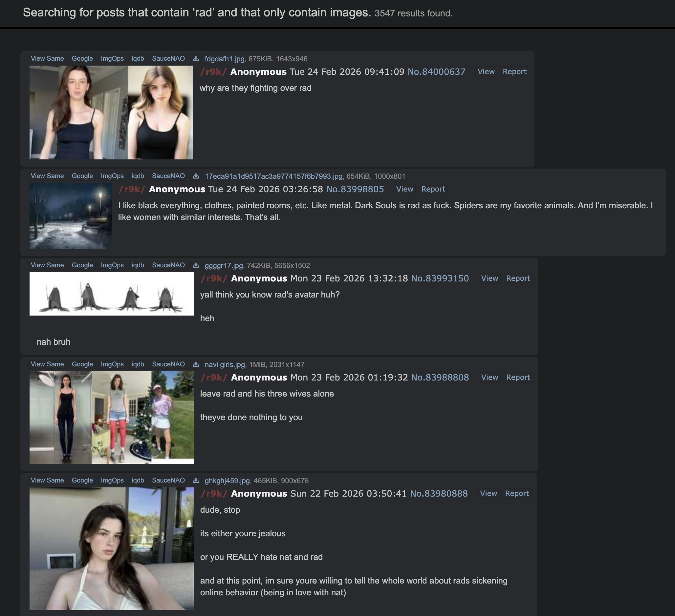Click the /r9k/ board tag on post 83988808

(214, 378)
